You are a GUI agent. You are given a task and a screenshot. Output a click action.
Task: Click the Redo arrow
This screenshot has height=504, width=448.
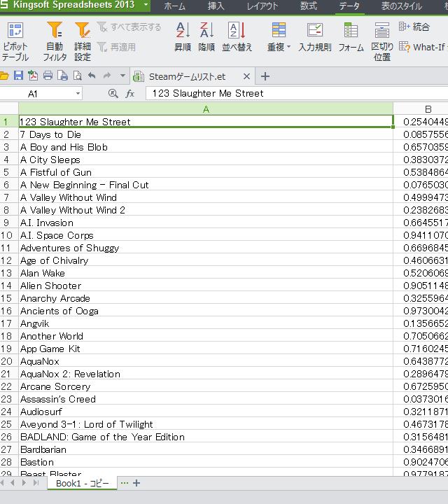point(106,76)
